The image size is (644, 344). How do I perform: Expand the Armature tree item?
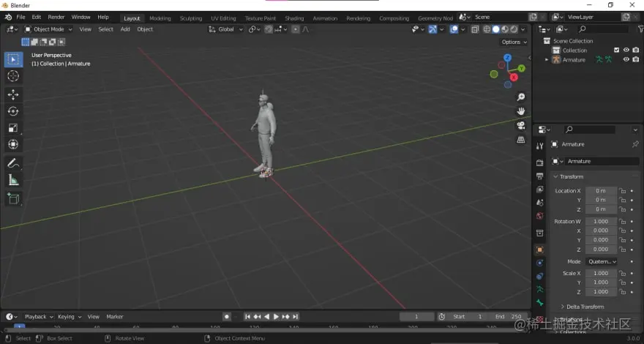[x=546, y=59]
